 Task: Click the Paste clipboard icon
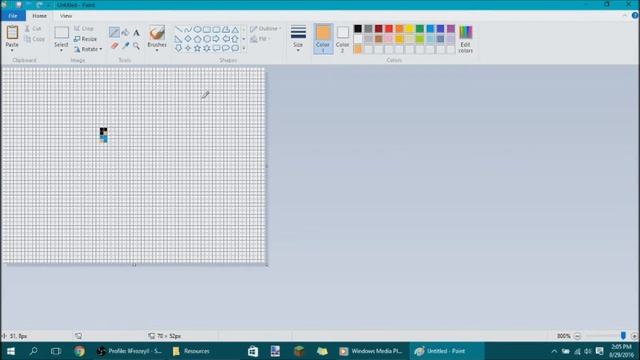[x=12, y=33]
